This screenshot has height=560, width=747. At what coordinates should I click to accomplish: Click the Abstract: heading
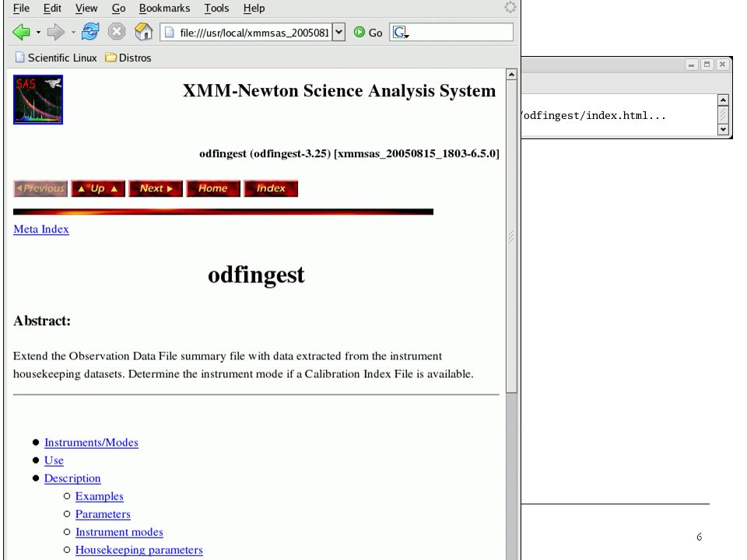pos(42,321)
